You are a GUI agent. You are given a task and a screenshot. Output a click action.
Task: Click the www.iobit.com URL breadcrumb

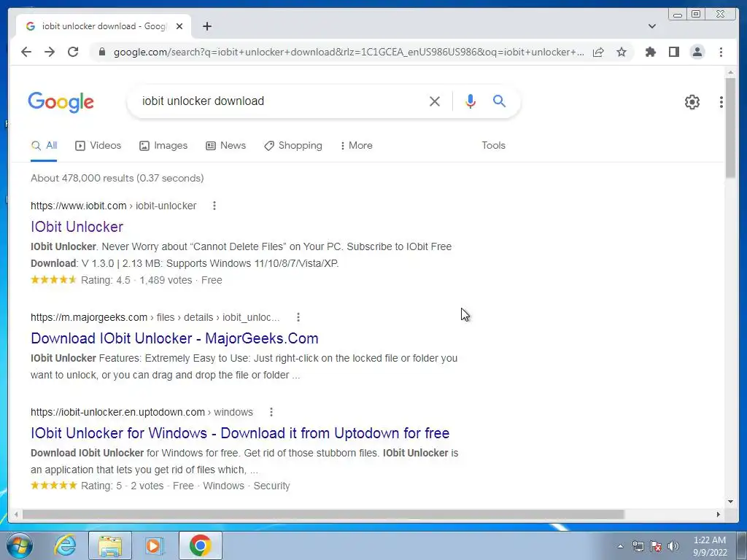click(113, 206)
